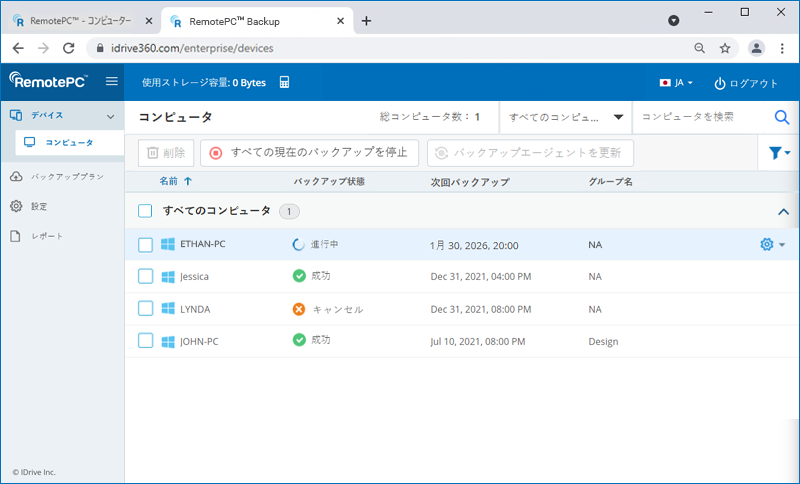This screenshot has height=484, width=800.
Task: Open the すべてのコンピュ... filter dropdown
Action: (566, 117)
